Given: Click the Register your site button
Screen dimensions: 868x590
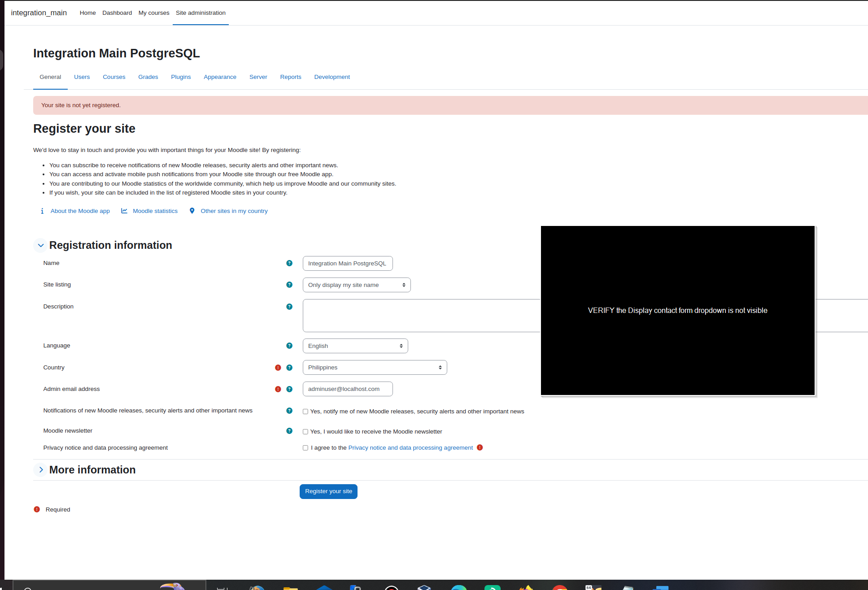Looking at the screenshot, I should tap(328, 491).
